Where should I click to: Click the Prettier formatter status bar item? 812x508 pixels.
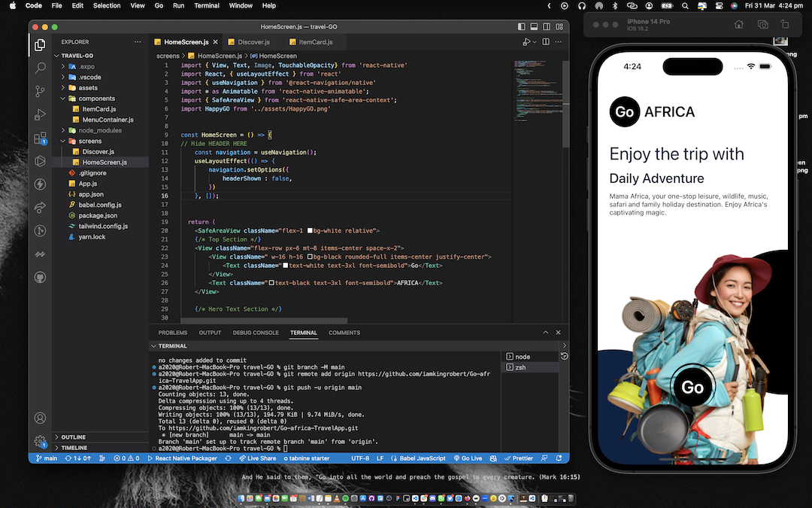pos(519,458)
